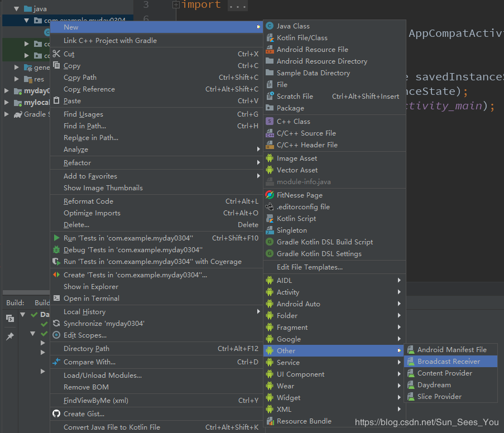Select Fragment submenu item
The width and height of the screenshot is (504, 433).
click(334, 327)
